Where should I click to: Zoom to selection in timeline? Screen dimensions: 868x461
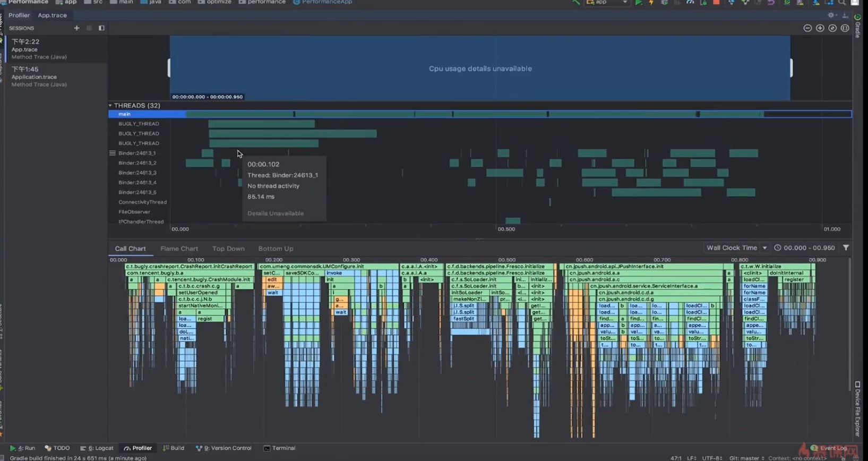click(845, 28)
